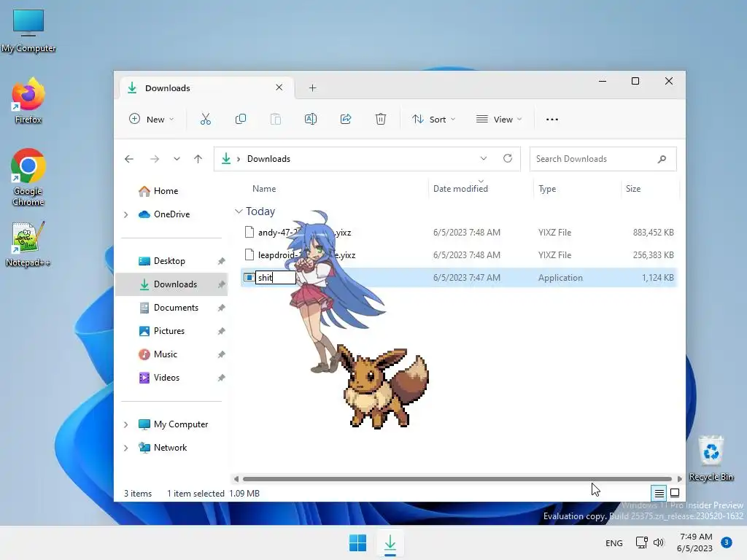
Task: Click the Share icon in toolbar
Action: pyautogui.click(x=346, y=119)
